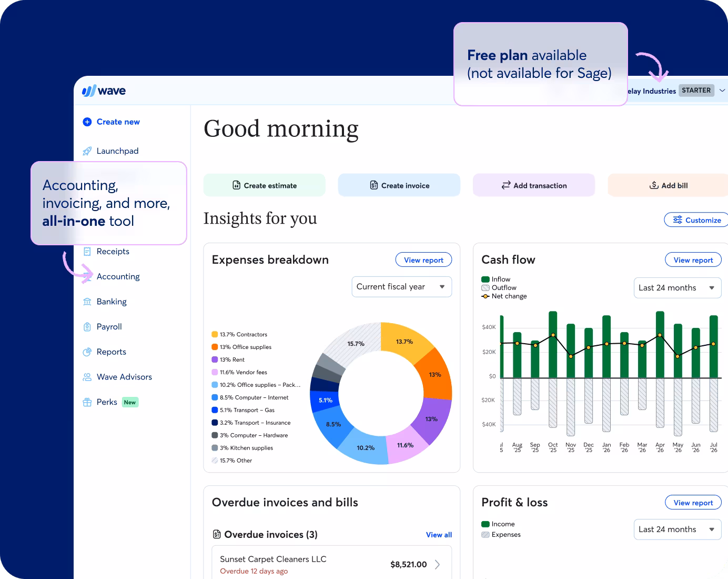Click the Overdue invoices heading icon

[217, 534]
